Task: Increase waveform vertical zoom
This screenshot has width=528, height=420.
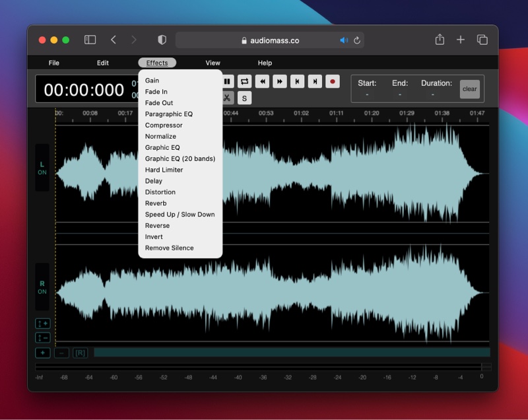Action: coord(43,324)
